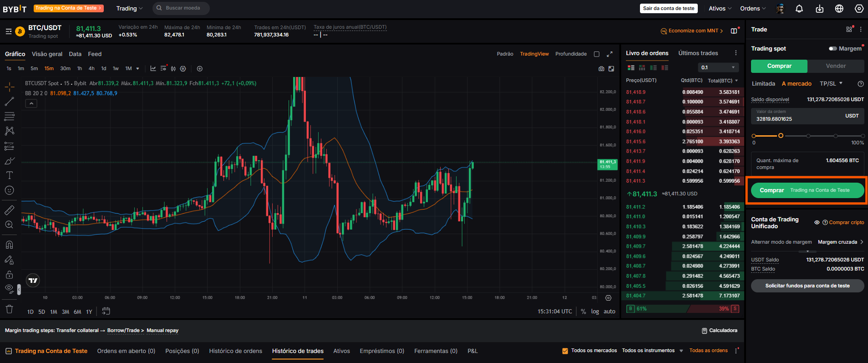Select the trend line drawing tool
The image size is (868, 363).
(9, 101)
